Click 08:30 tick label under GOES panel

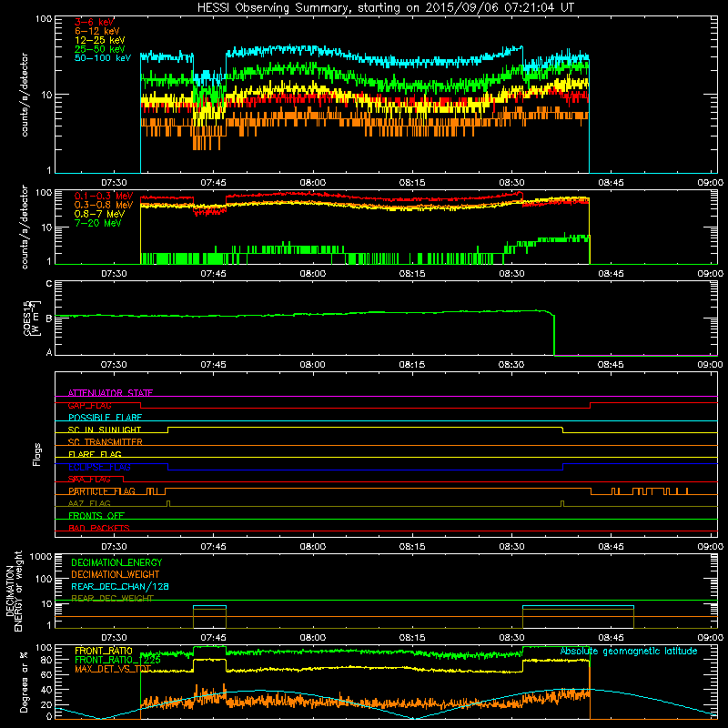(x=511, y=365)
